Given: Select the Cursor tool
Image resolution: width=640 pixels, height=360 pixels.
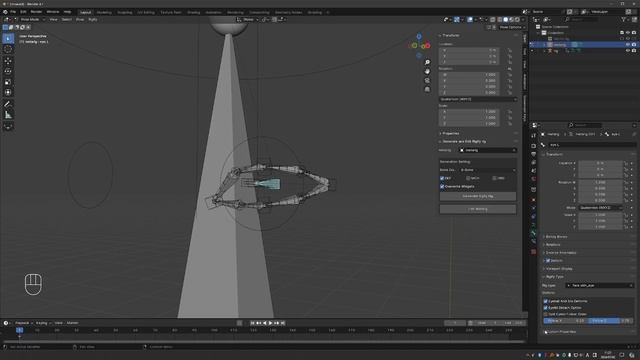Looking at the screenshot, I should (x=8, y=49).
